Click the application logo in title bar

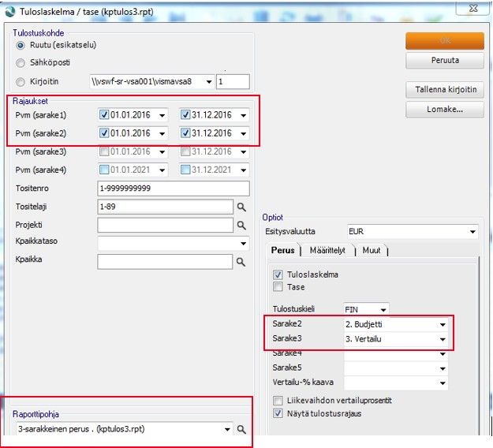point(10,12)
